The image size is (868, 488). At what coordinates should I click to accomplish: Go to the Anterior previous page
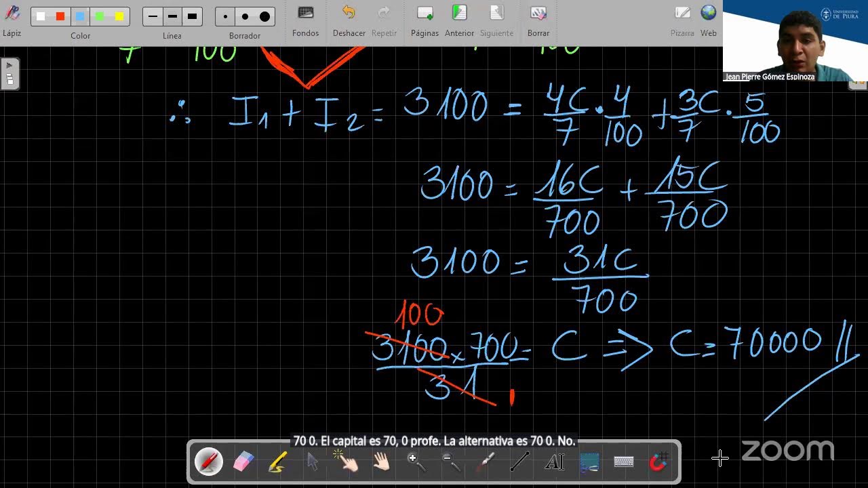[459, 20]
